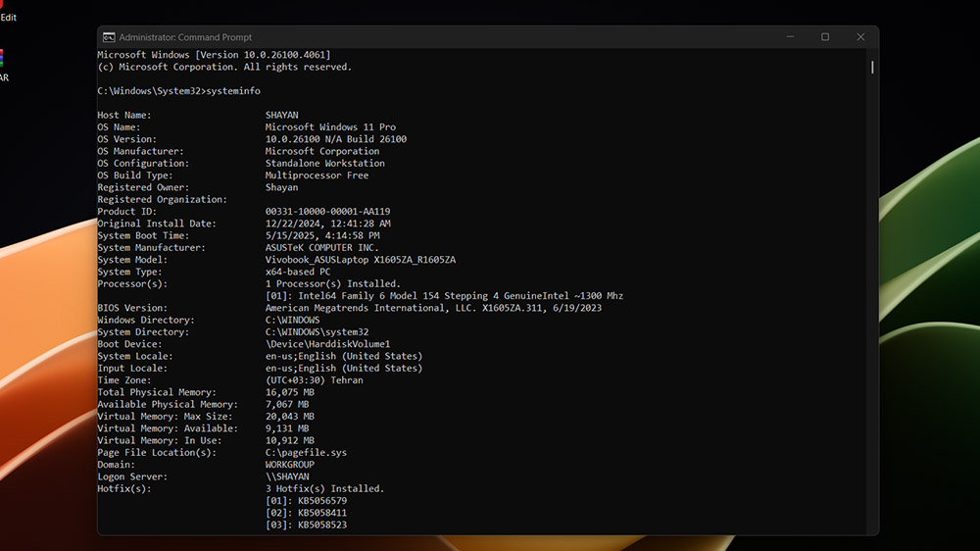The height and width of the screenshot is (551, 980).
Task: Click the 'Administrator: Command Prompt' title text
Action: point(185,37)
